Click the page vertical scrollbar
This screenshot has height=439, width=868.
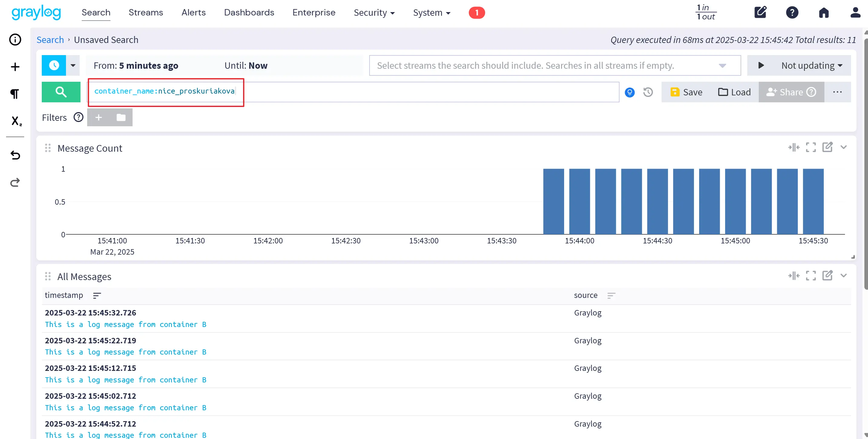point(865,164)
